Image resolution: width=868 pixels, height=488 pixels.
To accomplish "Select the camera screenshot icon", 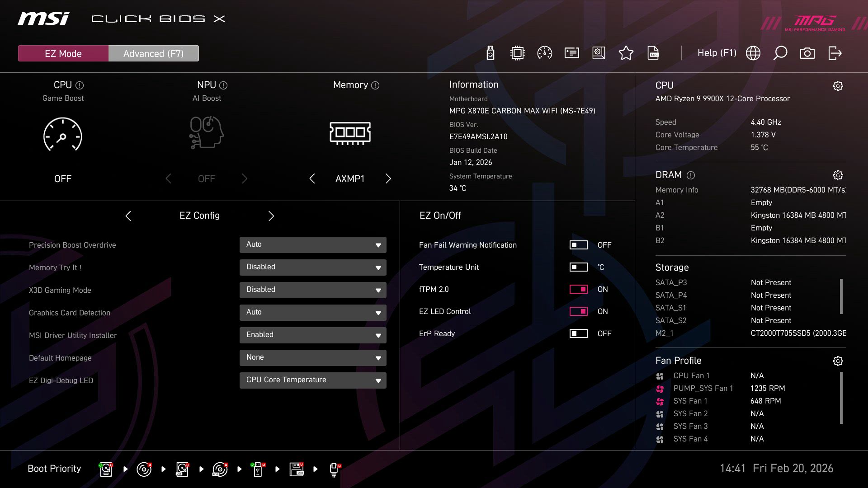I will (807, 53).
